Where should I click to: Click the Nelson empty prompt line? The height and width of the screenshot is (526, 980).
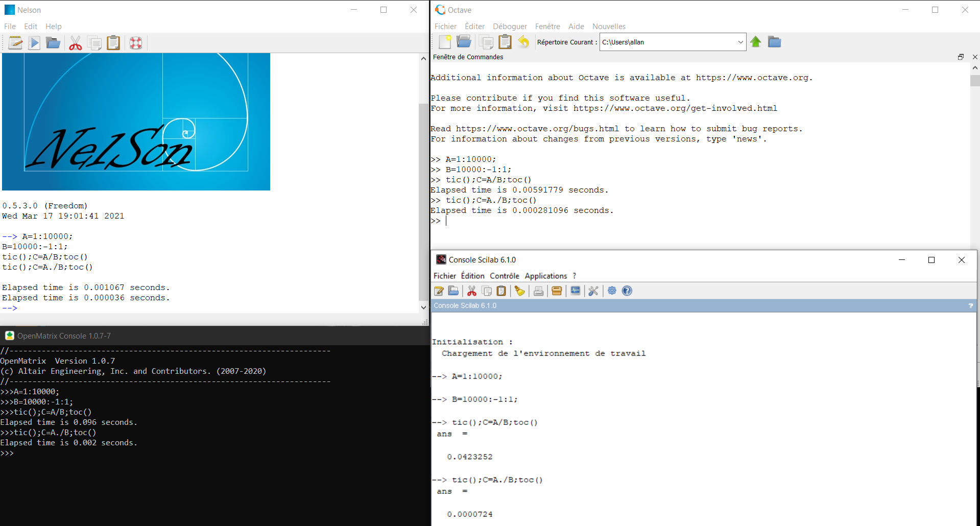pos(10,308)
